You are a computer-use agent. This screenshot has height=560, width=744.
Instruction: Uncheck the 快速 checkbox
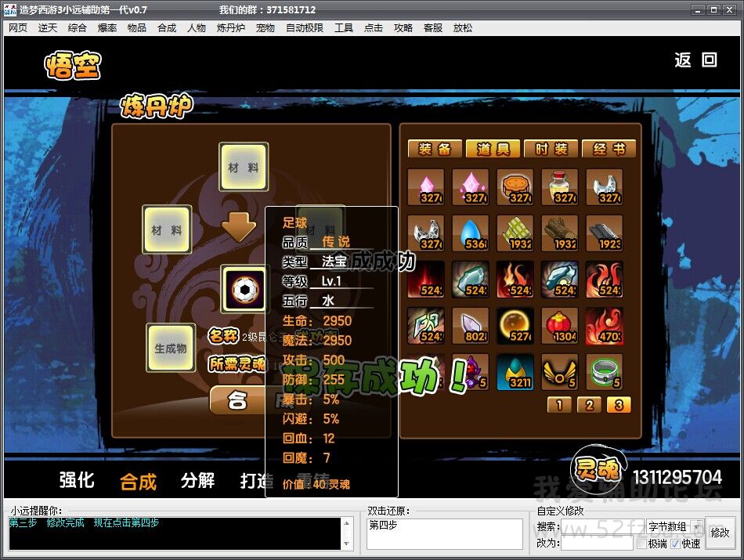(676, 544)
